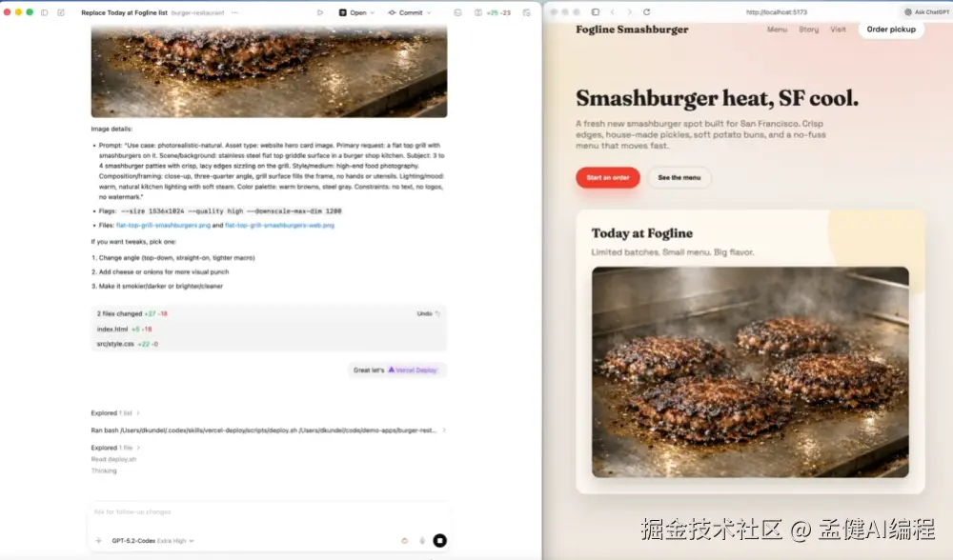Stop the running task with black stop button
The height and width of the screenshot is (560, 953).
click(x=439, y=540)
